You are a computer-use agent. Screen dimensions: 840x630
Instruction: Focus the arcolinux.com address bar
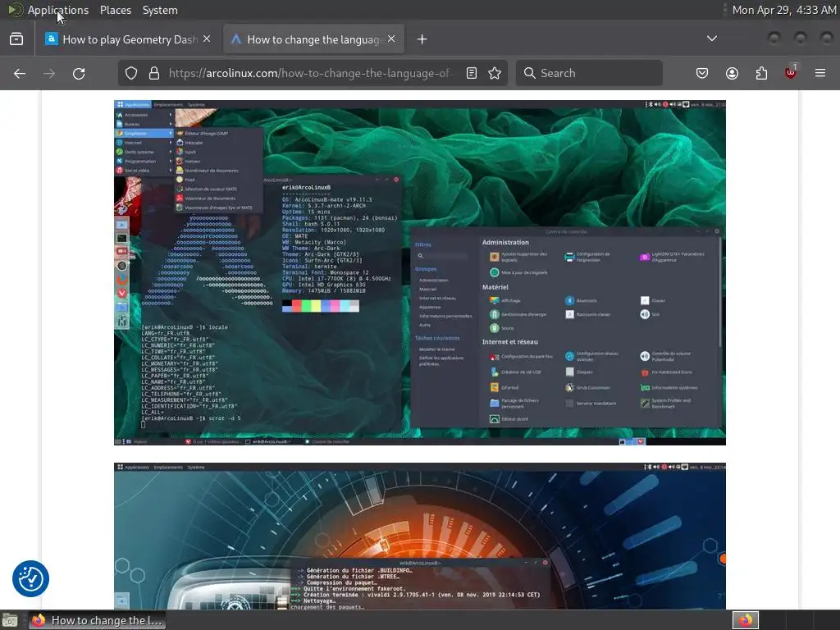point(311,73)
